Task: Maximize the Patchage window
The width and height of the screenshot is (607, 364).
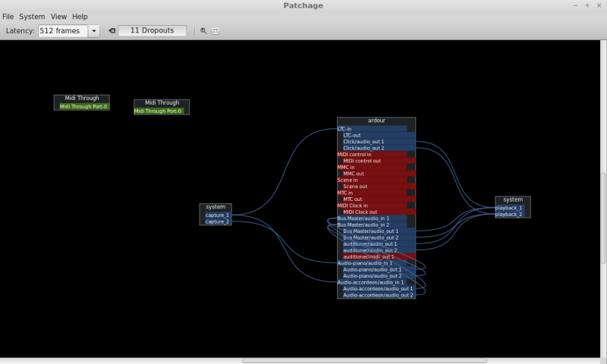Action: [587, 5]
